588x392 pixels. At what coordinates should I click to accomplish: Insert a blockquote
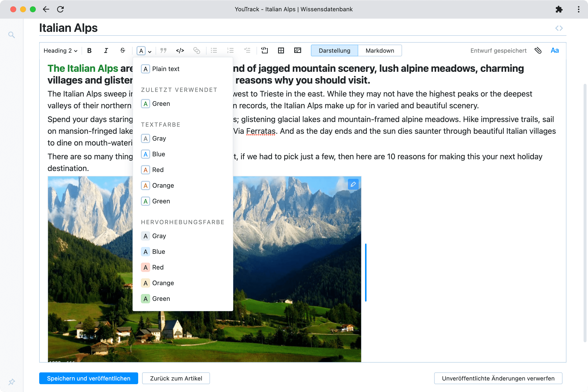163,50
